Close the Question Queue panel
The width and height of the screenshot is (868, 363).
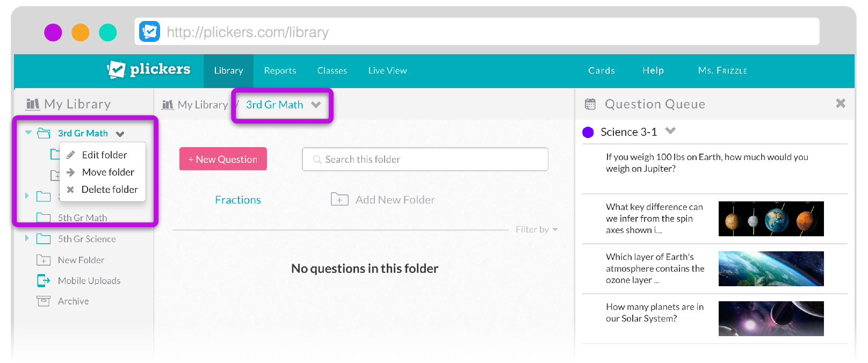(x=841, y=103)
